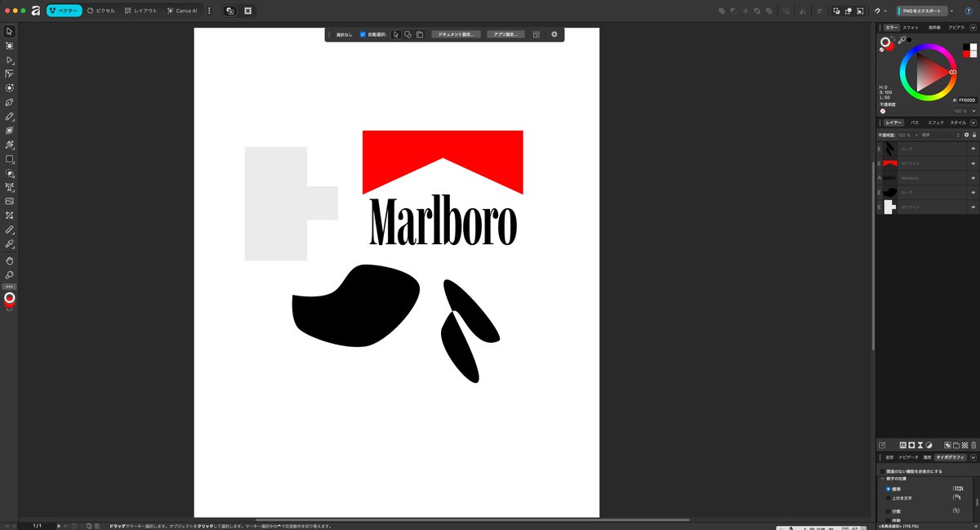The height and width of the screenshot is (530, 980).
Task: Switch to レイアウト studio tab
Action: point(140,11)
